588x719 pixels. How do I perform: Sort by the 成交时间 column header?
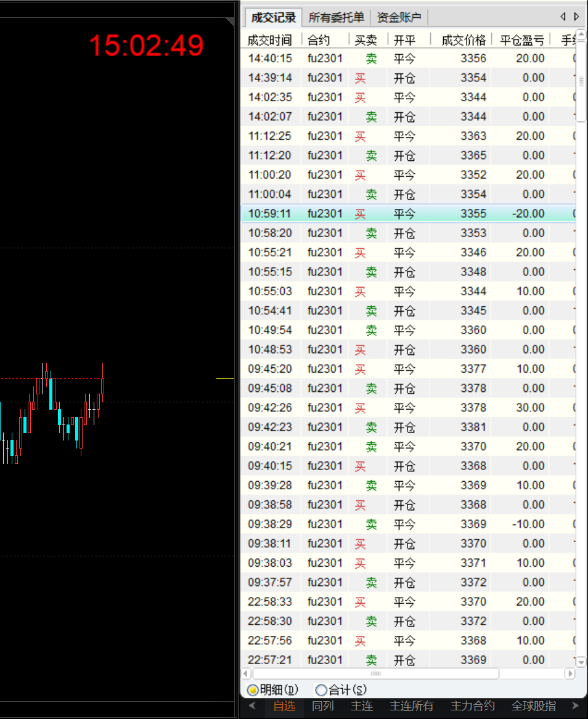(x=269, y=41)
